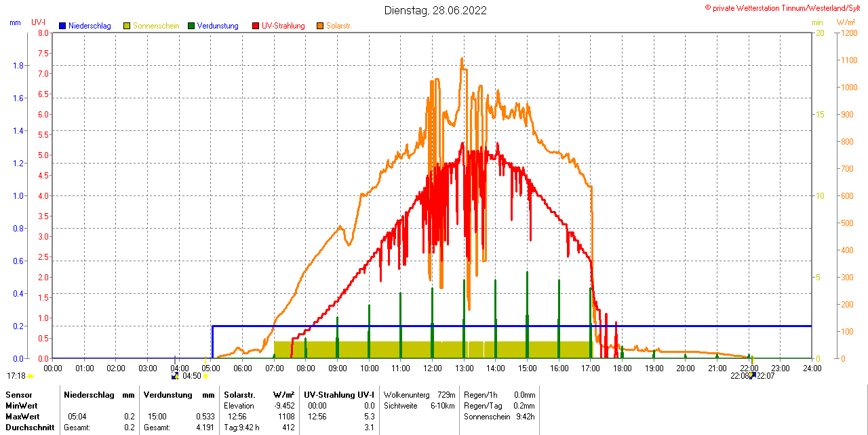Click the blue mm axis unit label
The height and width of the screenshot is (435, 868).
point(15,22)
